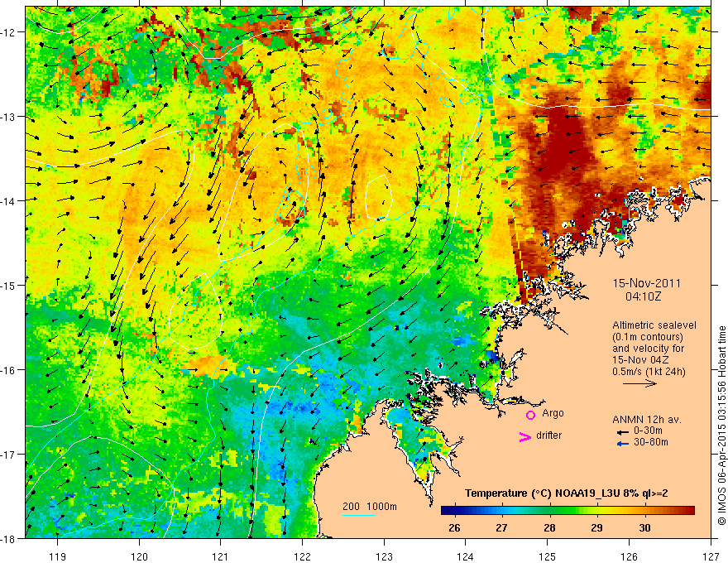This screenshot has width=728, height=563.
Task: Click longitude axis label '123'
Action: 384,556
